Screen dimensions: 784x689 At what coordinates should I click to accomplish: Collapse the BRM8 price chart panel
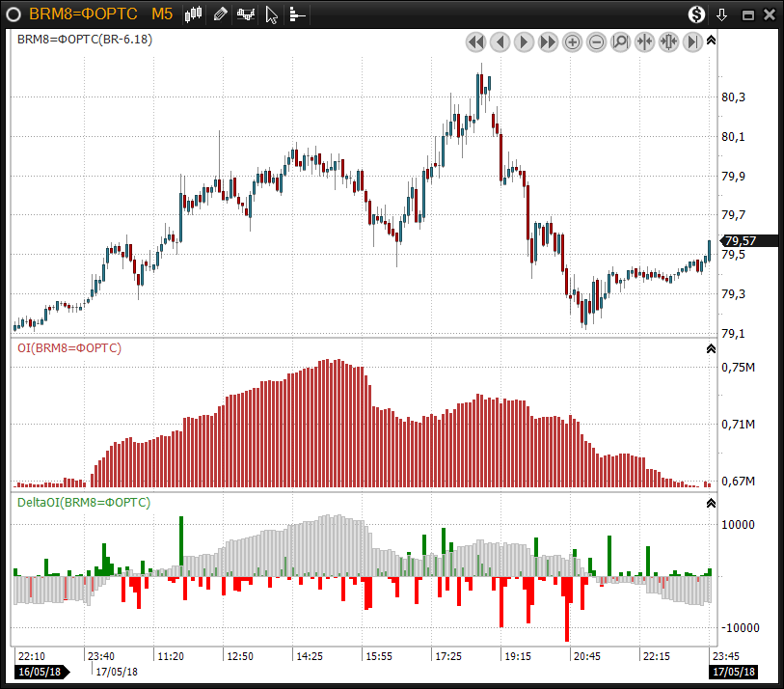pos(711,41)
